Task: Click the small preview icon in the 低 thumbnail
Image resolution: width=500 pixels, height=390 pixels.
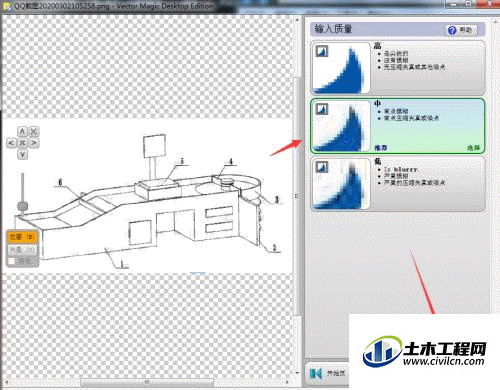Action: click(x=322, y=167)
